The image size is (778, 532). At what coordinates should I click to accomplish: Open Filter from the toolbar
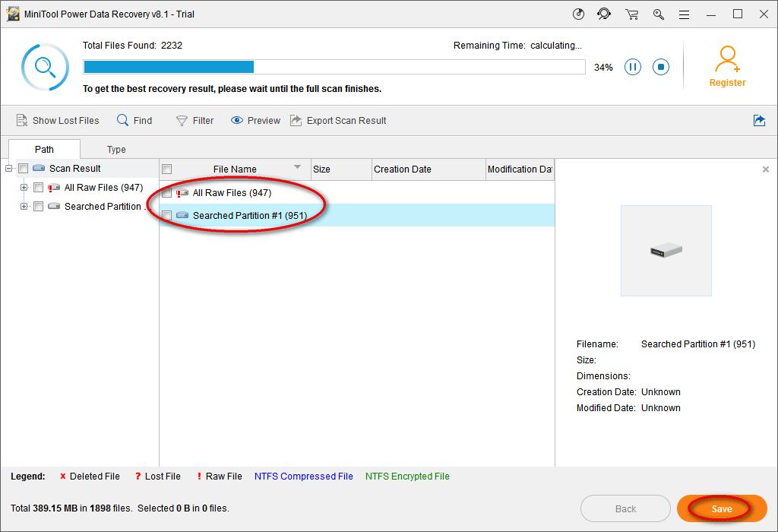pyautogui.click(x=194, y=120)
